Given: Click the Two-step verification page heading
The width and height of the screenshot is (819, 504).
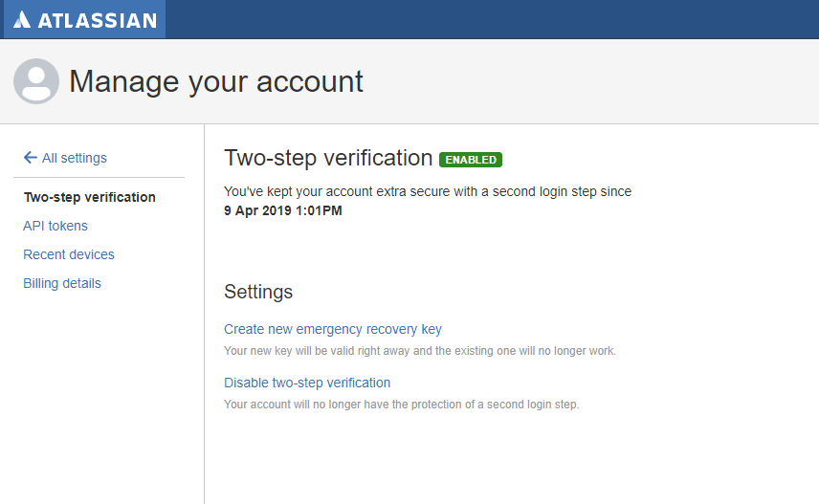Looking at the screenshot, I should (x=328, y=158).
